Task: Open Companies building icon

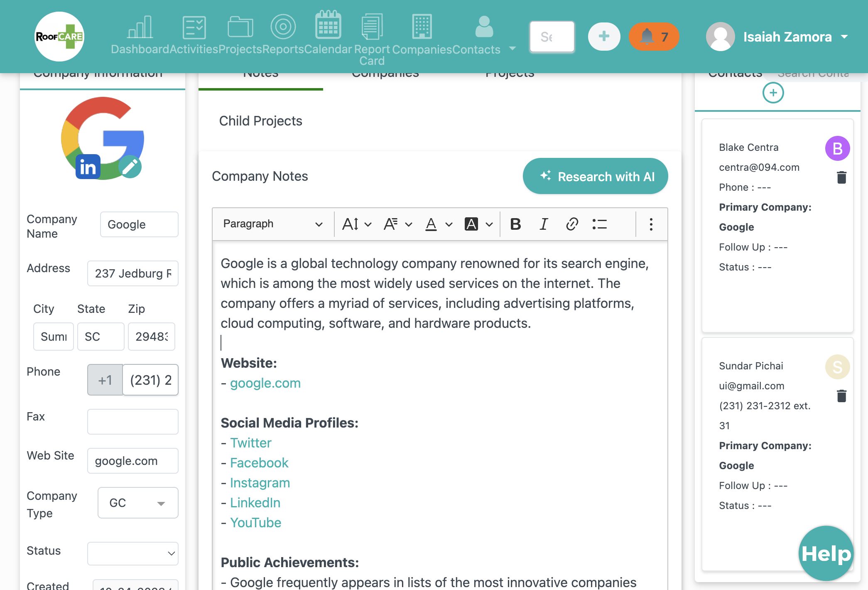Action: [x=422, y=27]
